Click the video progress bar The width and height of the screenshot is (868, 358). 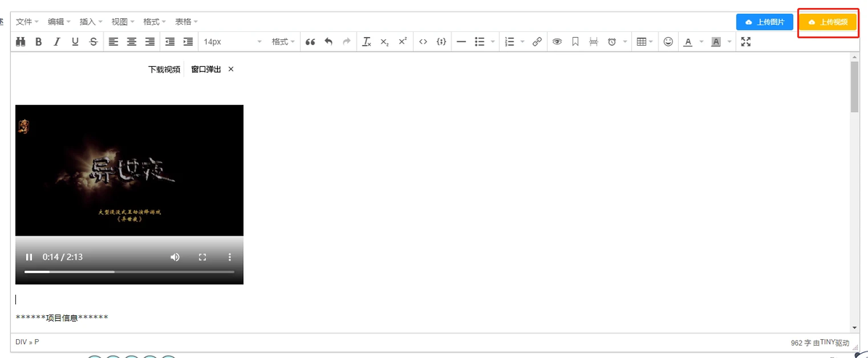pyautogui.click(x=129, y=271)
